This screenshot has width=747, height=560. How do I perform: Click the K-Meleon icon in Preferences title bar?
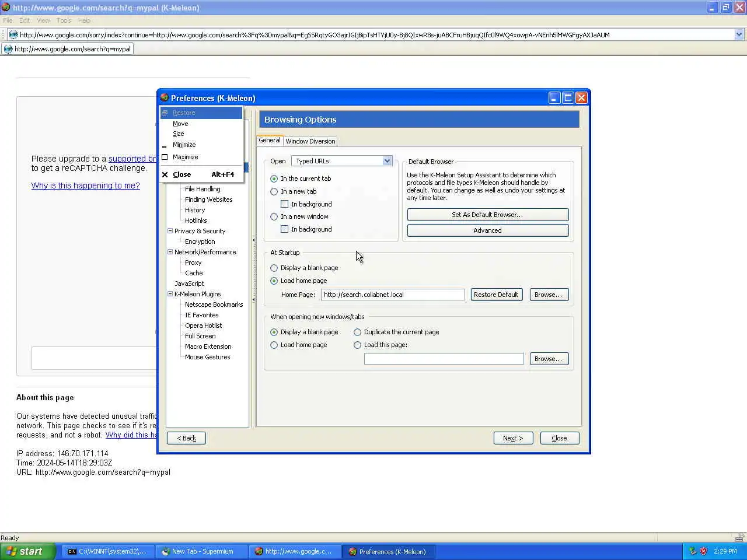click(164, 97)
